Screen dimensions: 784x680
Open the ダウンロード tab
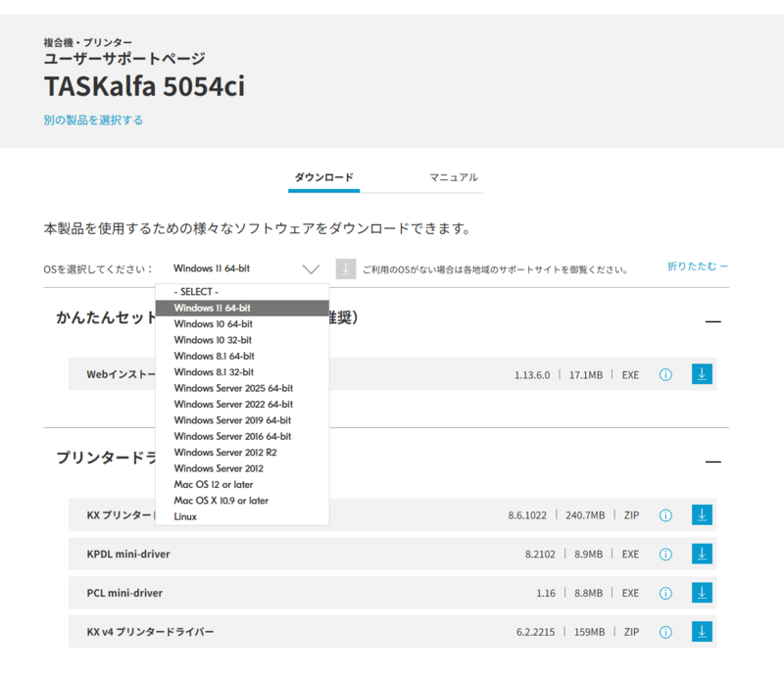[x=323, y=177]
